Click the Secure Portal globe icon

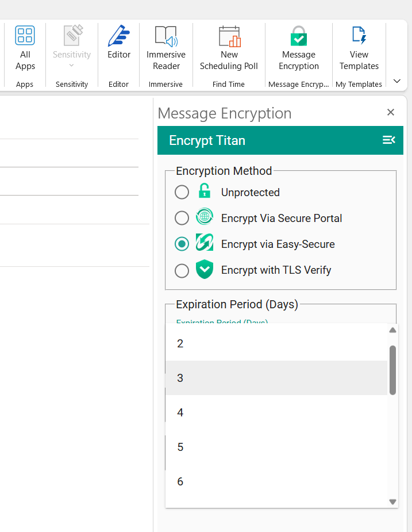tap(205, 216)
